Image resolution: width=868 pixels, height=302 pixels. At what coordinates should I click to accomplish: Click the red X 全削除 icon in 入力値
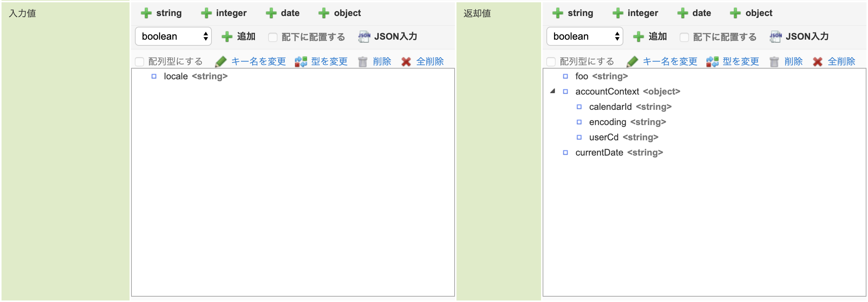[x=406, y=61]
